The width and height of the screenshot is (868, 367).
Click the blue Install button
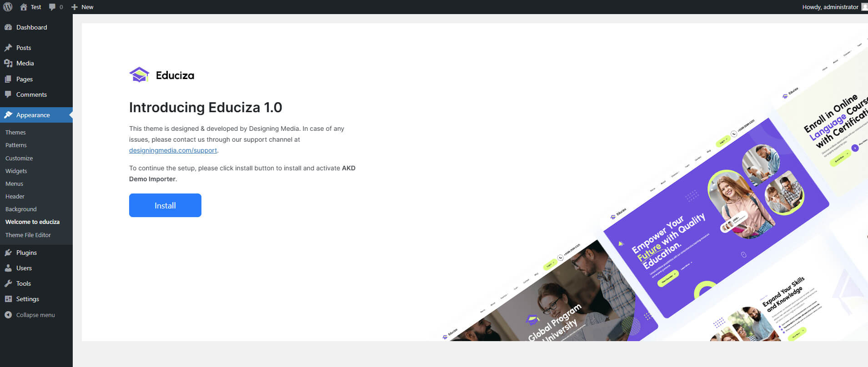coord(165,205)
